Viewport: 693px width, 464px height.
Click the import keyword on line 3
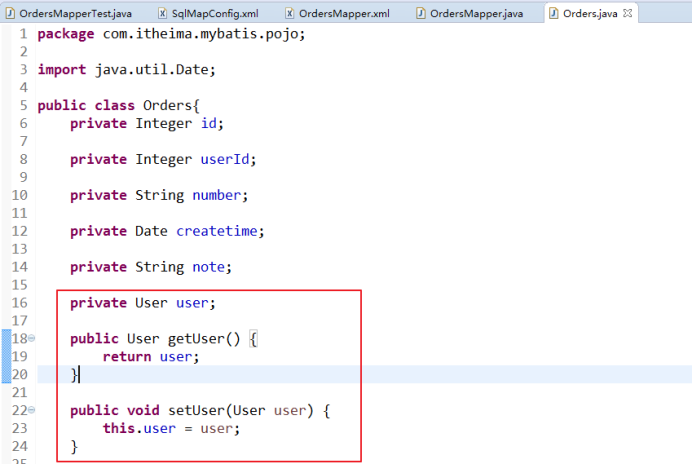click(62, 70)
